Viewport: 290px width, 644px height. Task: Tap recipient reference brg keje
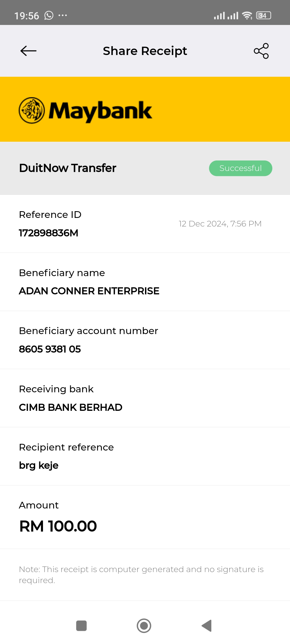pyautogui.click(x=39, y=465)
